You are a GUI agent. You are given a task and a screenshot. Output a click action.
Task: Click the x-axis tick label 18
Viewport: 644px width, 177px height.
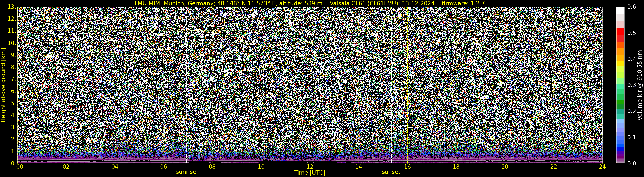(x=456, y=167)
